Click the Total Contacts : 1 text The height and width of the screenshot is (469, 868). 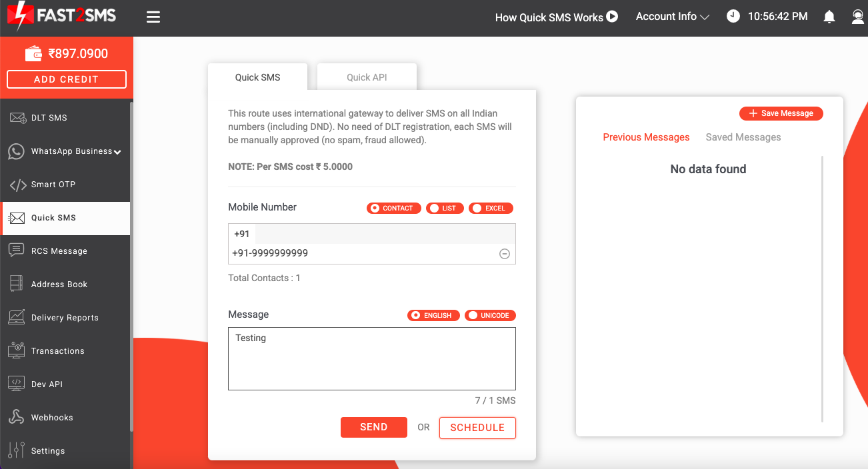(264, 278)
